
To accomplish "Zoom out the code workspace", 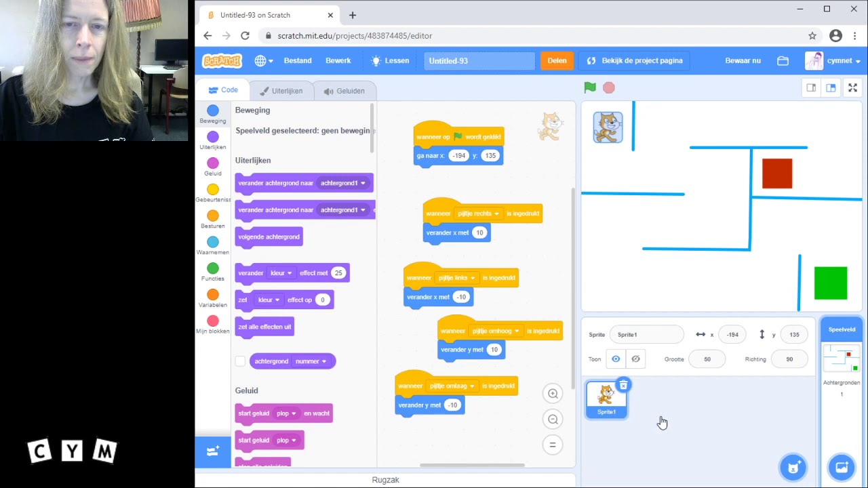I will click(553, 419).
